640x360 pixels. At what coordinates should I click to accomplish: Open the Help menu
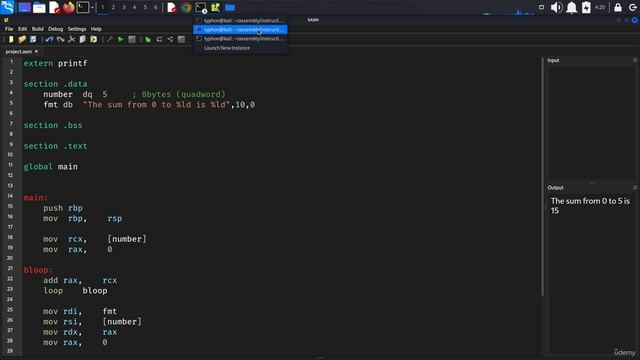click(x=96, y=29)
